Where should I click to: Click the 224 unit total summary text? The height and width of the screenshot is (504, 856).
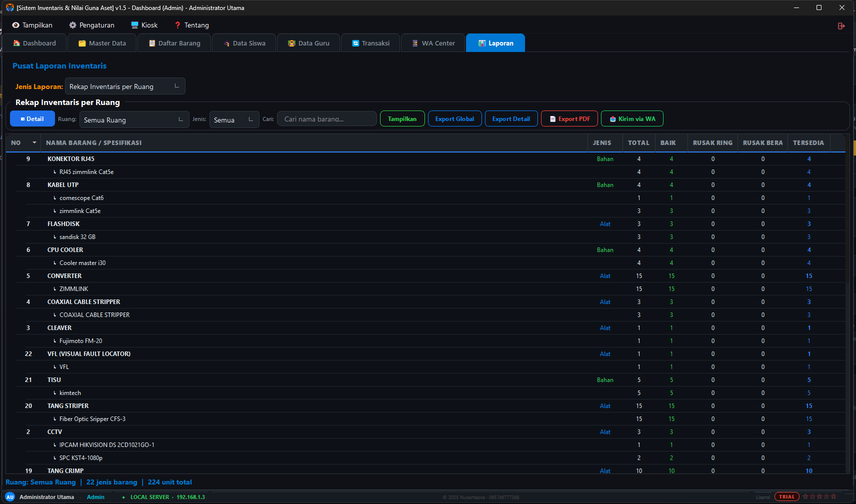tap(170, 482)
